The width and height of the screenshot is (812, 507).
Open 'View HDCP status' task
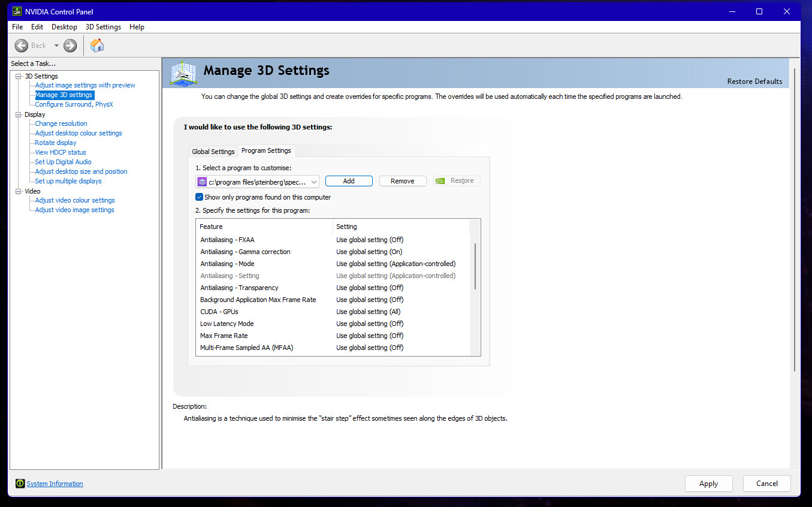click(x=61, y=152)
